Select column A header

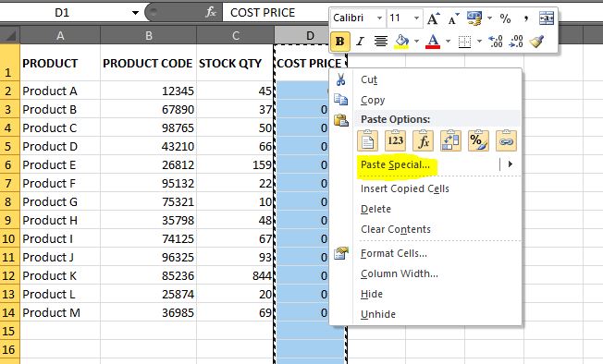(x=60, y=35)
